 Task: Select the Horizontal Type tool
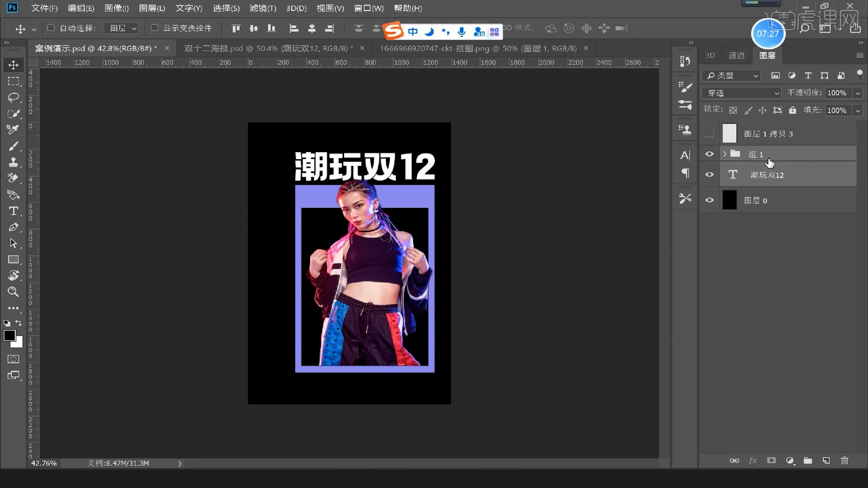pyautogui.click(x=13, y=211)
